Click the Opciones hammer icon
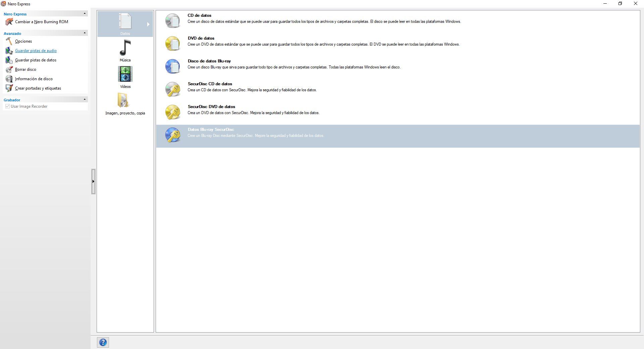Screen dimensions: 644x349 (9, 41)
